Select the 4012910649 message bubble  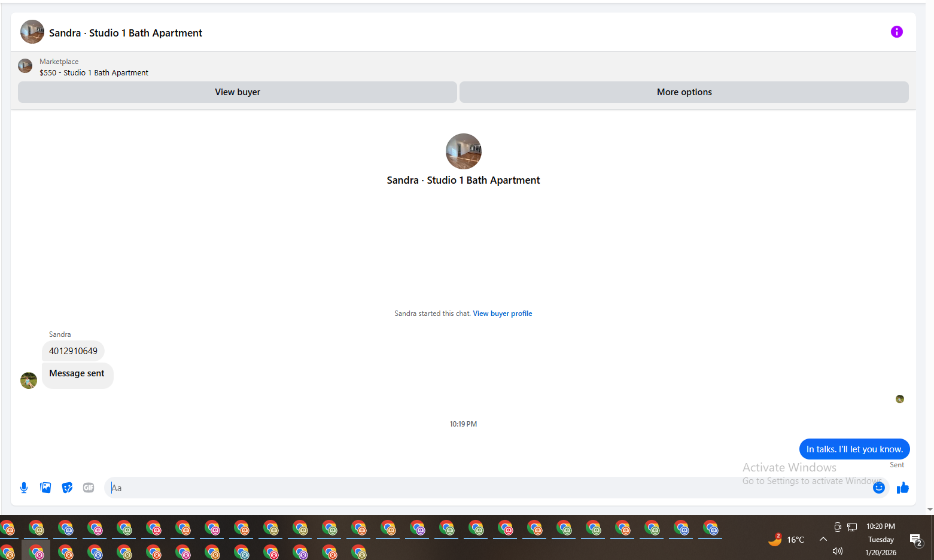[x=73, y=351]
